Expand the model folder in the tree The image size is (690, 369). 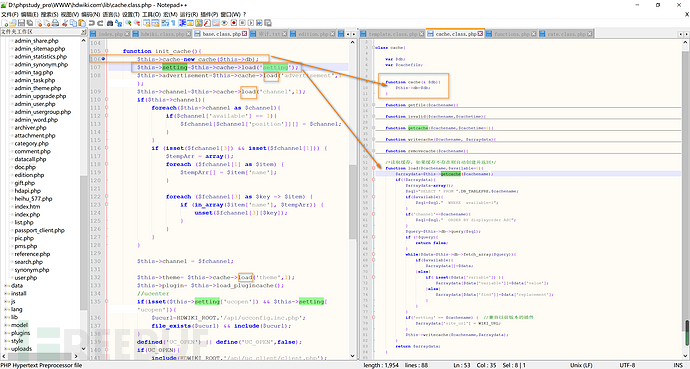(x=6, y=325)
